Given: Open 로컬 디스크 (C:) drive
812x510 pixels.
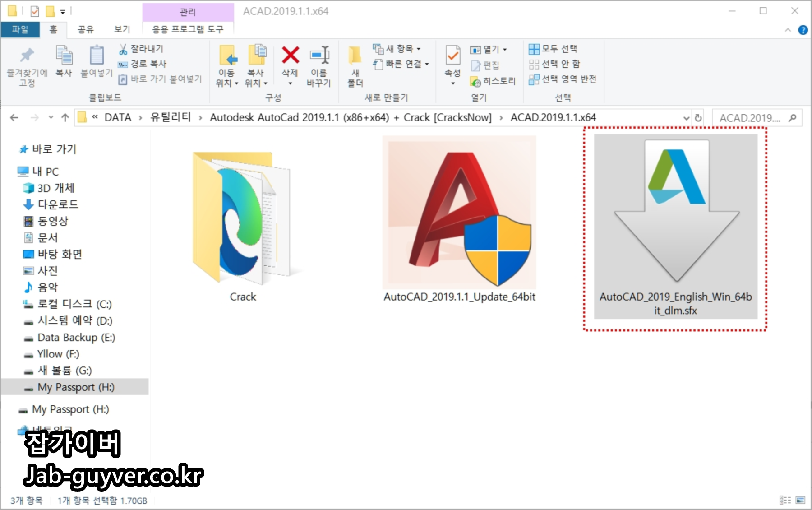Looking at the screenshot, I should (68, 304).
